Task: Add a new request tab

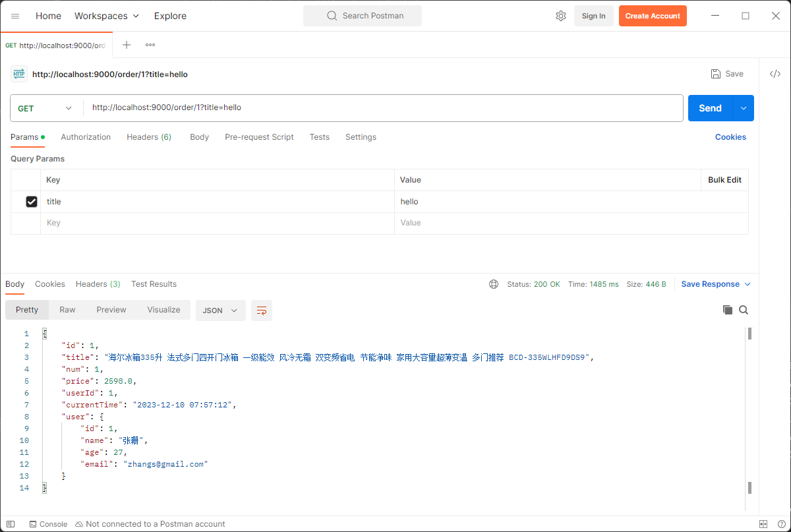Action: point(127,45)
